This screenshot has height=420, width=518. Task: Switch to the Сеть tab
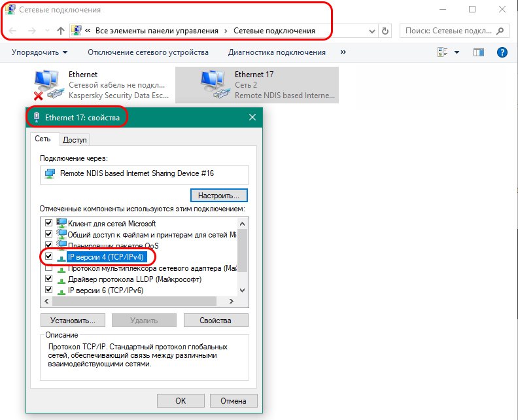[43, 139]
